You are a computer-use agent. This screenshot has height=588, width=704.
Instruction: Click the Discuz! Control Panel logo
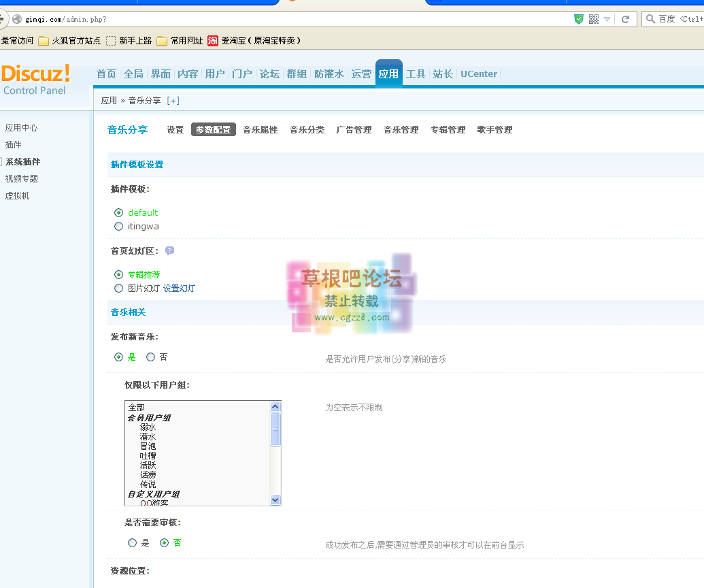[x=36, y=80]
